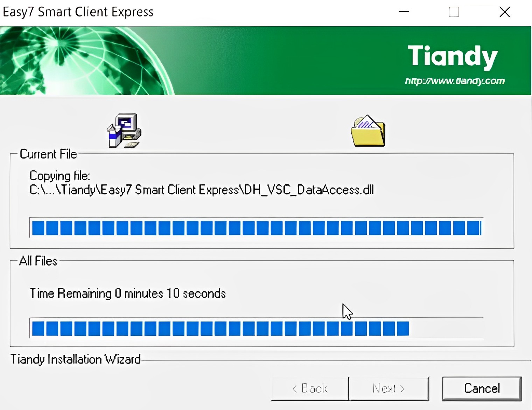The image size is (532, 410).
Task: Click the disabled Back button
Action: [x=310, y=389]
